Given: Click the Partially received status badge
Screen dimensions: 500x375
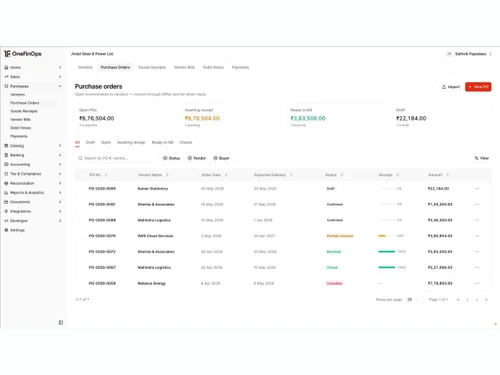Looking at the screenshot, I should 340,236.
